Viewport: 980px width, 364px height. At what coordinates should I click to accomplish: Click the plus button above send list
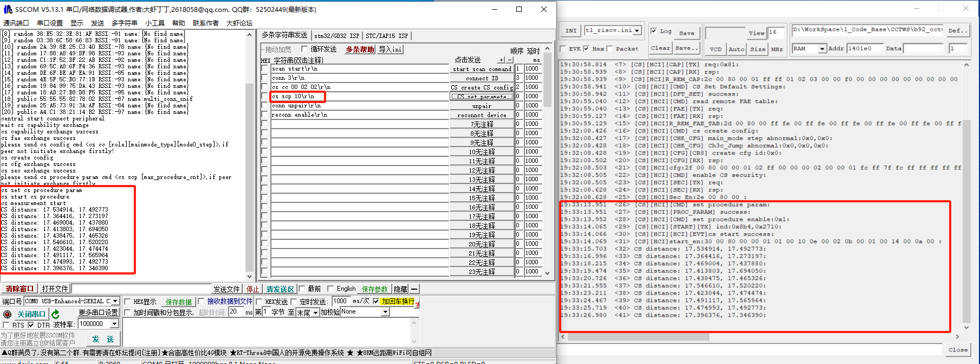502,60
